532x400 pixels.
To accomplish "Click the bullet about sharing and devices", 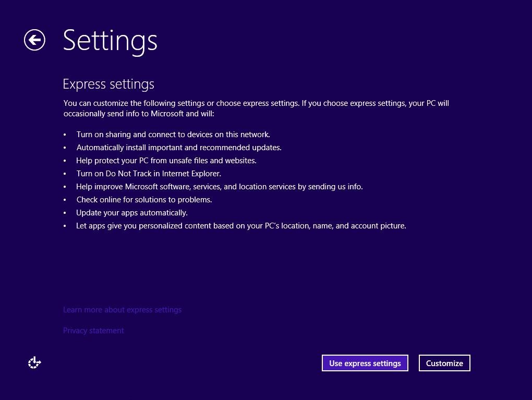I will (173, 134).
